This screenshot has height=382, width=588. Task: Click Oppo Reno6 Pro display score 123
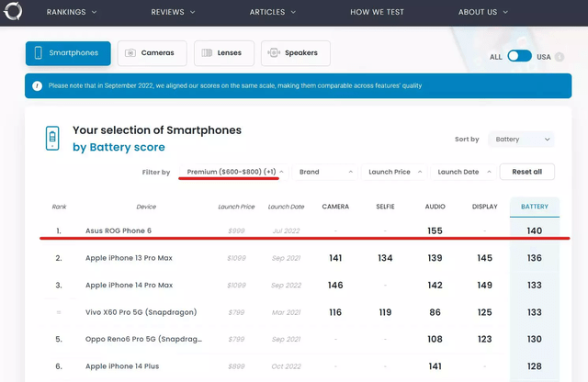click(x=484, y=339)
